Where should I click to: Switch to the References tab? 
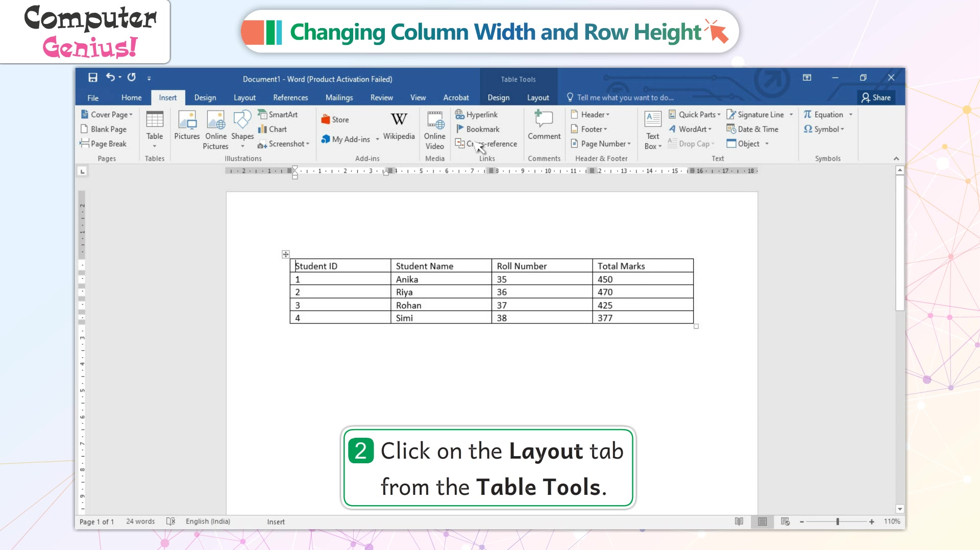coord(290,97)
